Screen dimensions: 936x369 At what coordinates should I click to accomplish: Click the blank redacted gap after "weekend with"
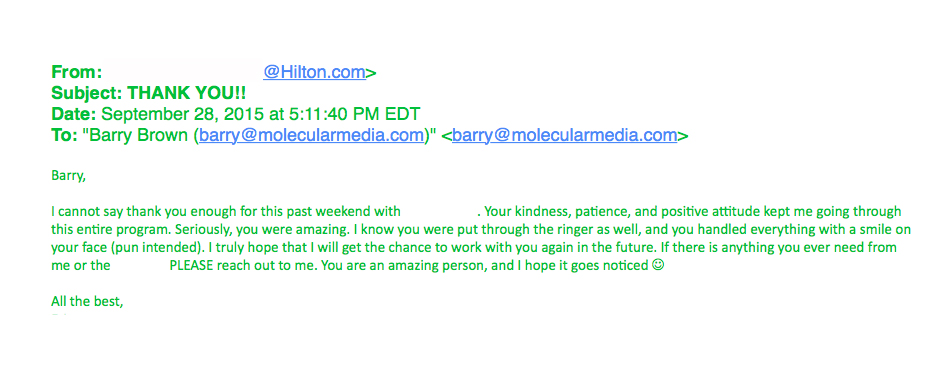[440, 211]
